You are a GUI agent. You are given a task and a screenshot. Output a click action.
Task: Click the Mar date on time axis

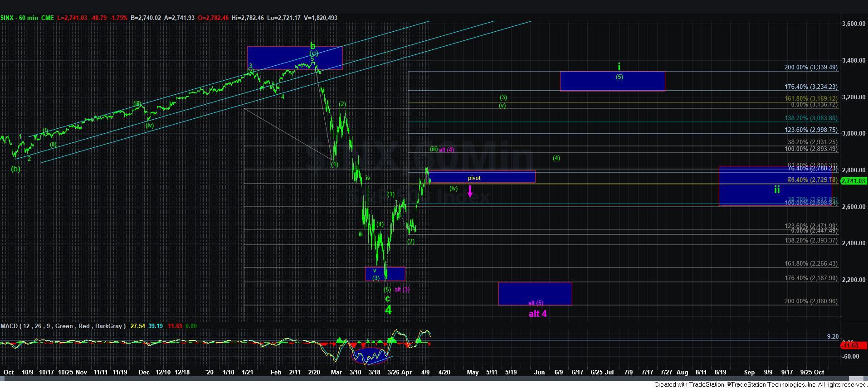tap(336, 372)
